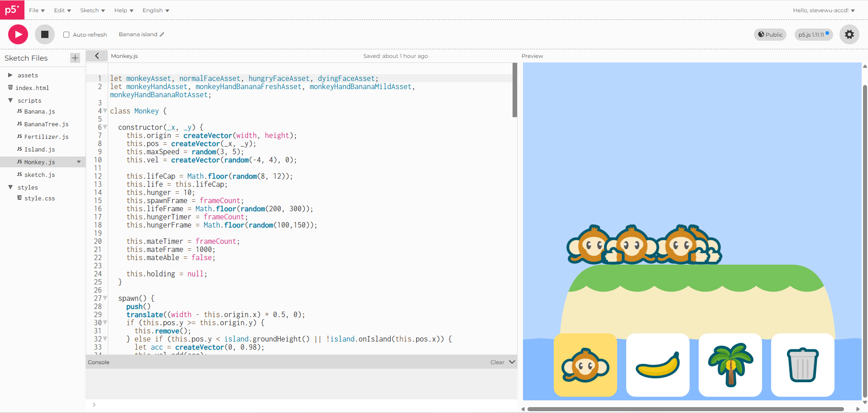This screenshot has height=413, width=868.
Task: Select the trash tool in the preview
Action: (x=802, y=365)
